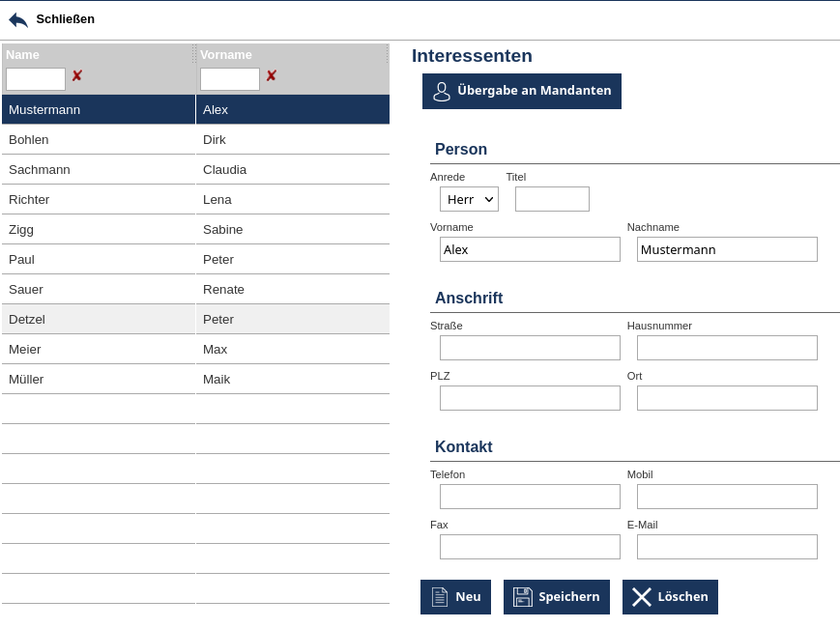Screen dimensions: 840x628
Task: Click the document icon on Neu button
Action: coord(440,597)
